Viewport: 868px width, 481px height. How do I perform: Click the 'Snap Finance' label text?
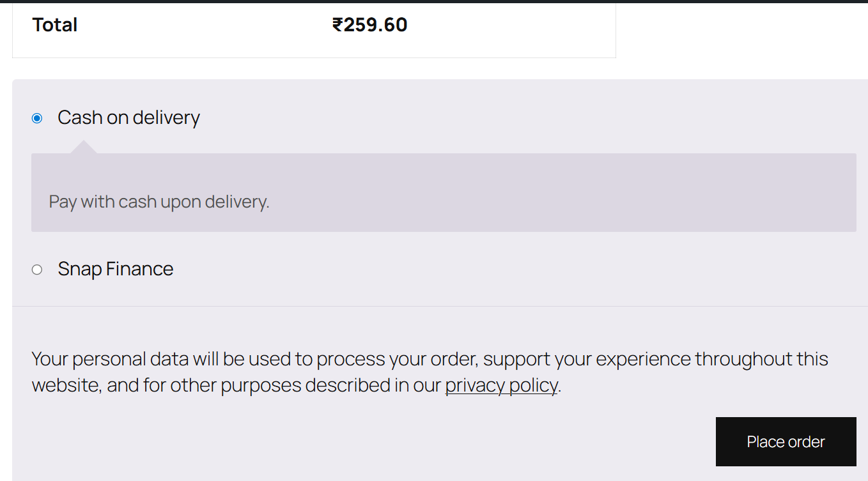tap(115, 269)
